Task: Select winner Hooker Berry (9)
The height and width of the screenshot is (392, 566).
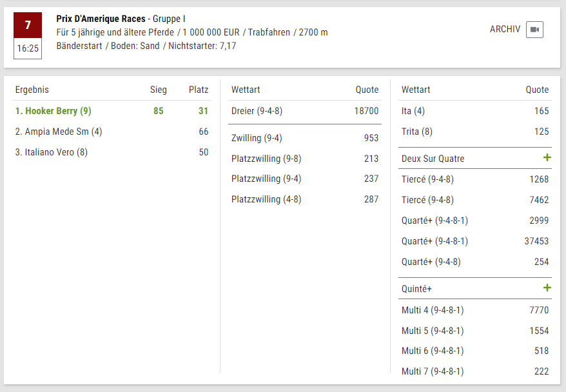Action: [53, 111]
